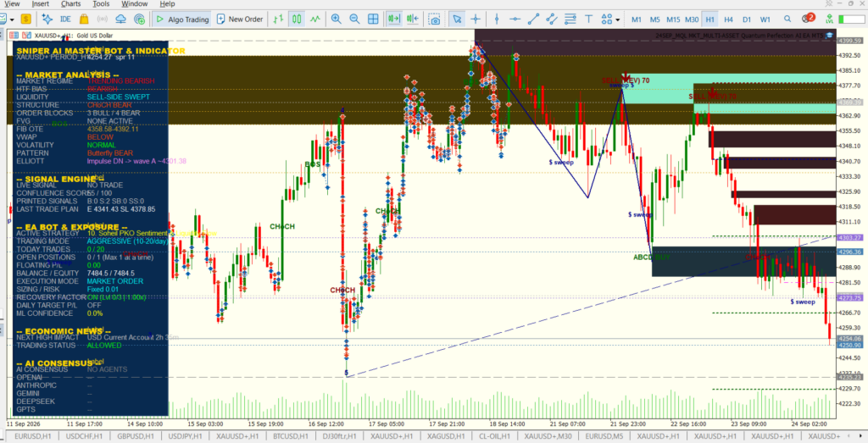Select the arrow cursor tool
868x443 pixels.
(x=457, y=19)
